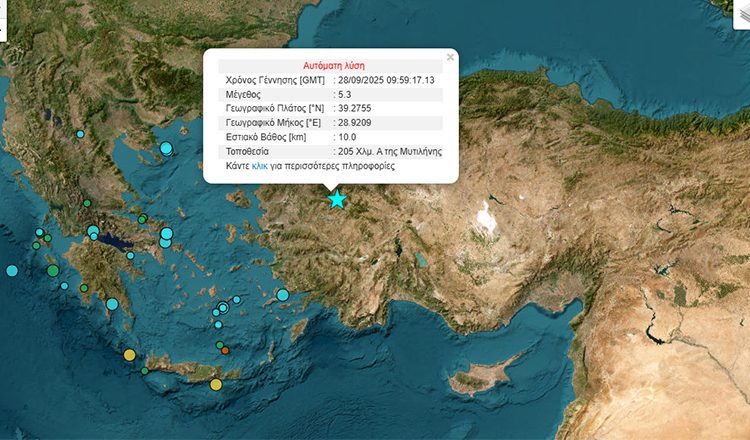Click the ringed cyan marker in the Cyclades
750x440 pixels.
click(x=223, y=309)
